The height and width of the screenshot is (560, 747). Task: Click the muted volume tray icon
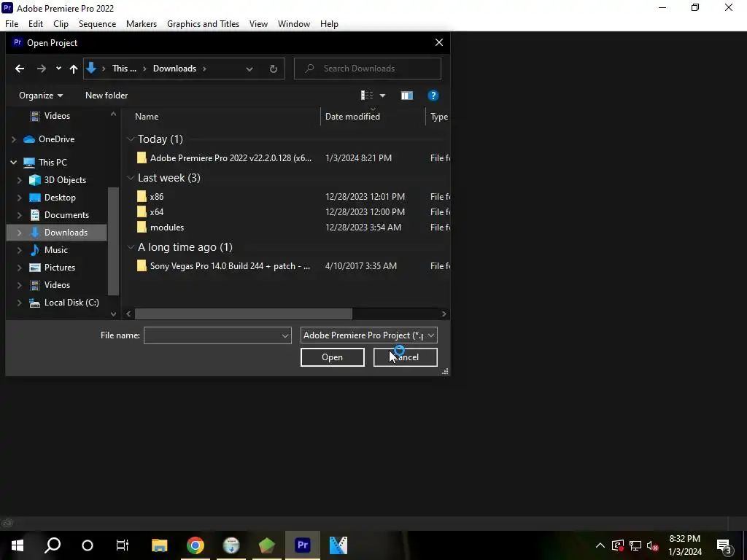(x=653, y=545)
